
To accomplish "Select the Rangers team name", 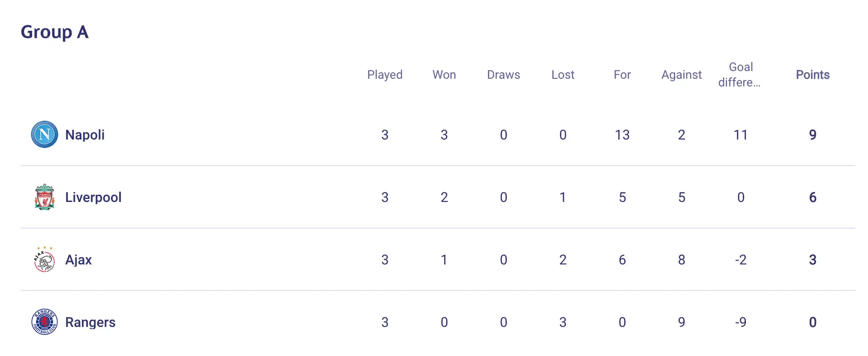I will (x=90, y=322).
